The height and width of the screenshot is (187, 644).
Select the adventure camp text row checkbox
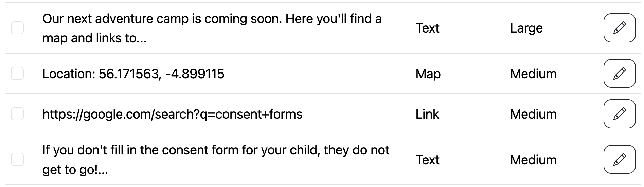tap(17, 28)
